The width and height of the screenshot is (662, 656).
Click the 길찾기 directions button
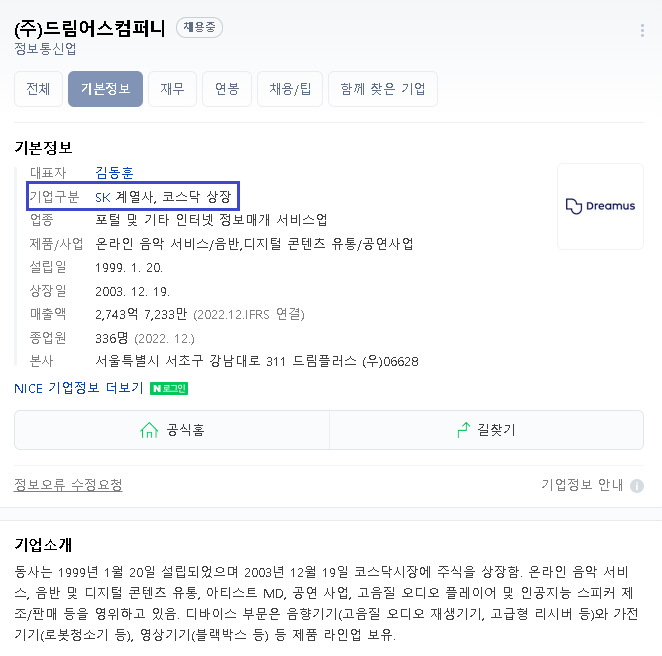(x=486, y=430)
